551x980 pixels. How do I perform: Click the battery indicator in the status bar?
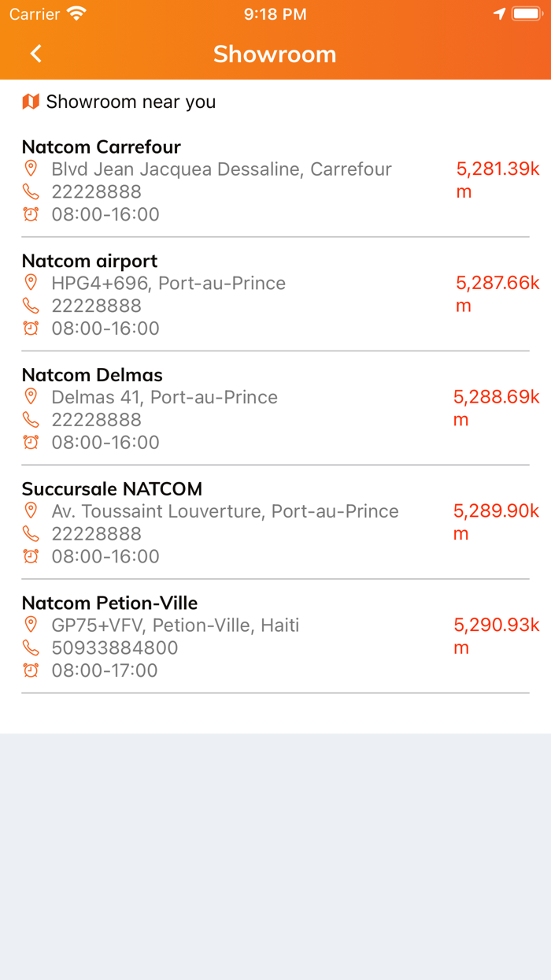point(526,13)
